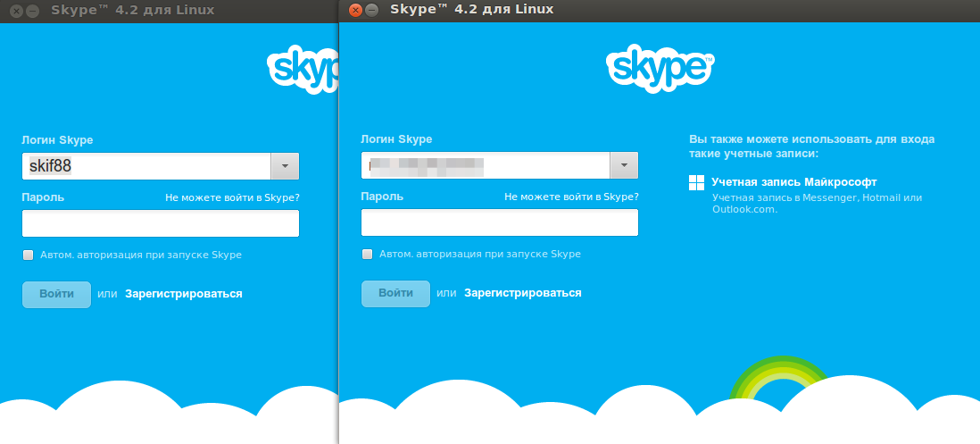The image size is (980, 444).
Task: Focus the password field in right window
Action: pos(500,222)
